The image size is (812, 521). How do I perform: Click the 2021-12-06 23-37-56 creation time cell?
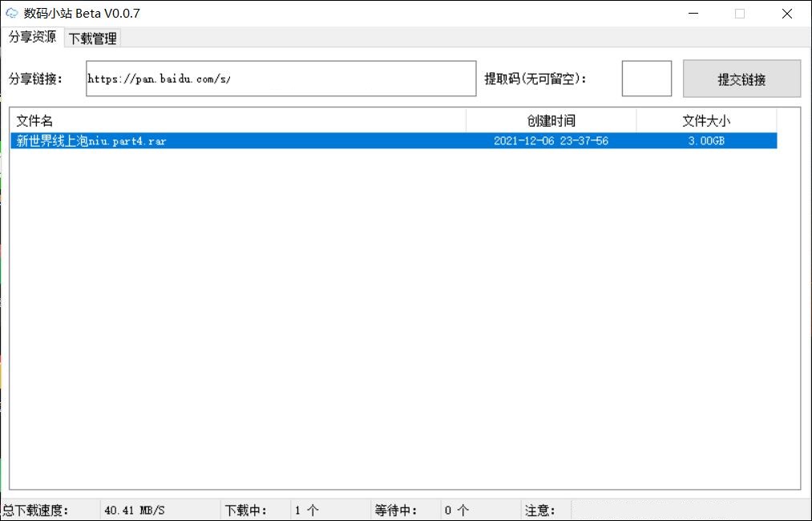tap(551, 141)
